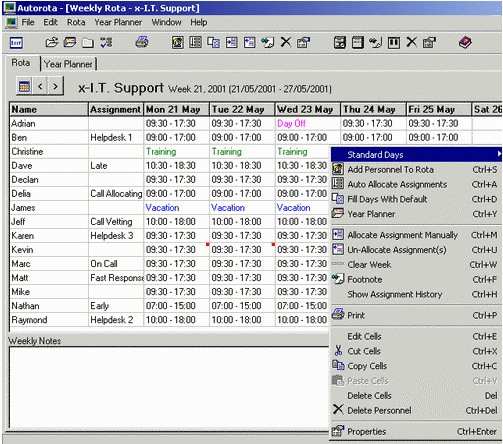Screen dimensions: 503x444
Task: Choose Add Personnel To Rota menu entry
Action: tap(415, 169)
